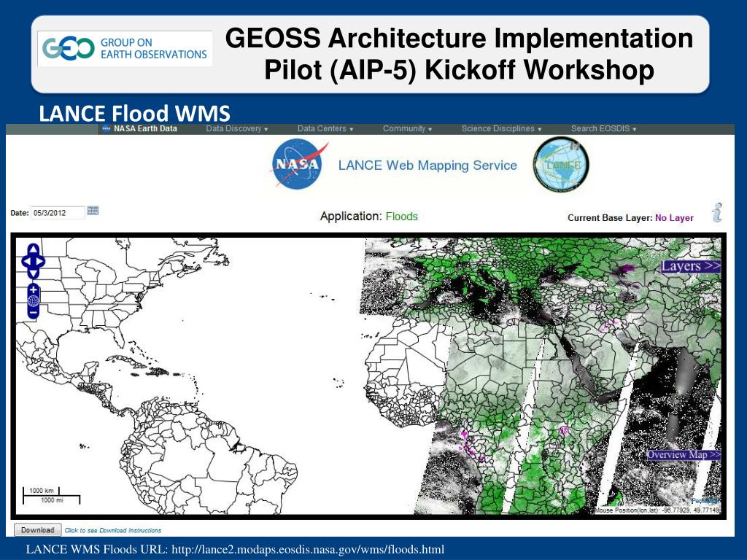Click the GEO Group on Earth Observations logo
Viewport: 747px width, 560px height.
click(125, 49)
